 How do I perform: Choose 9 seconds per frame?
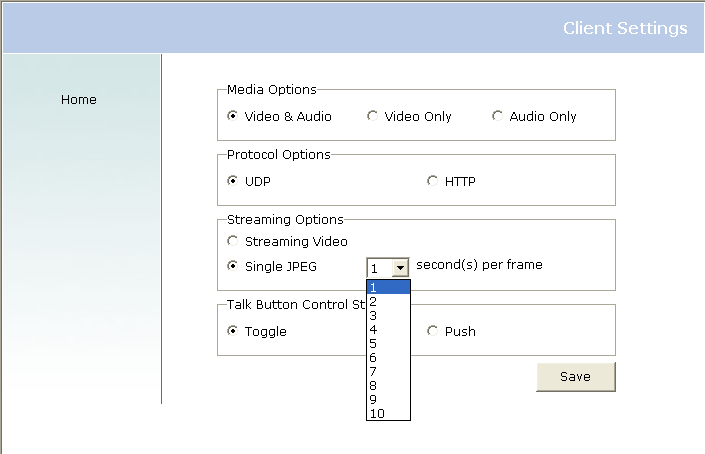tap(388, 400)
